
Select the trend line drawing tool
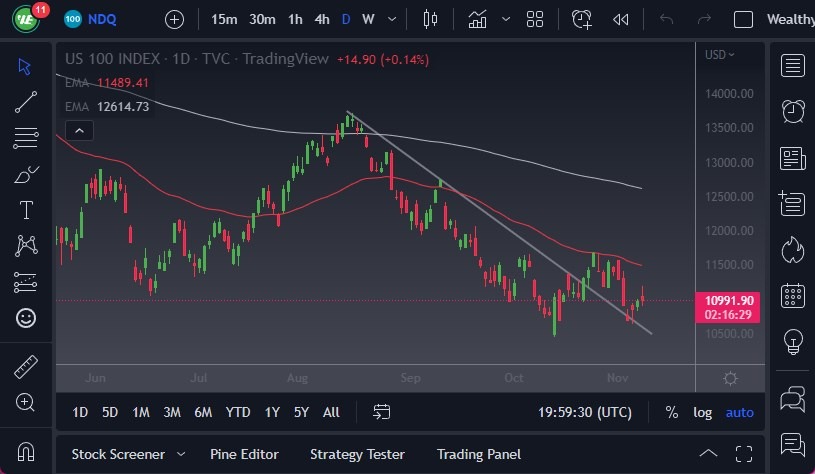pos(26,100)
